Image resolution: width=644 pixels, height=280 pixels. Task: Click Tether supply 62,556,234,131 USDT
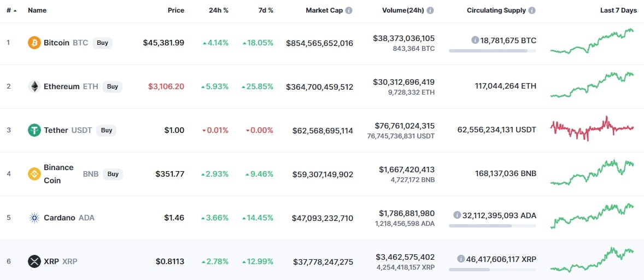click(496, 130)
